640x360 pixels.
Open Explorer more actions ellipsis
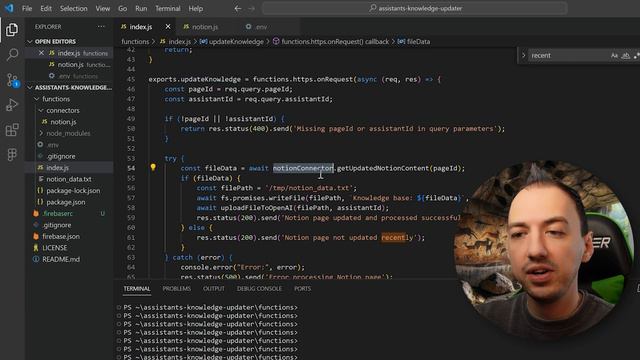tap(101, 27)
